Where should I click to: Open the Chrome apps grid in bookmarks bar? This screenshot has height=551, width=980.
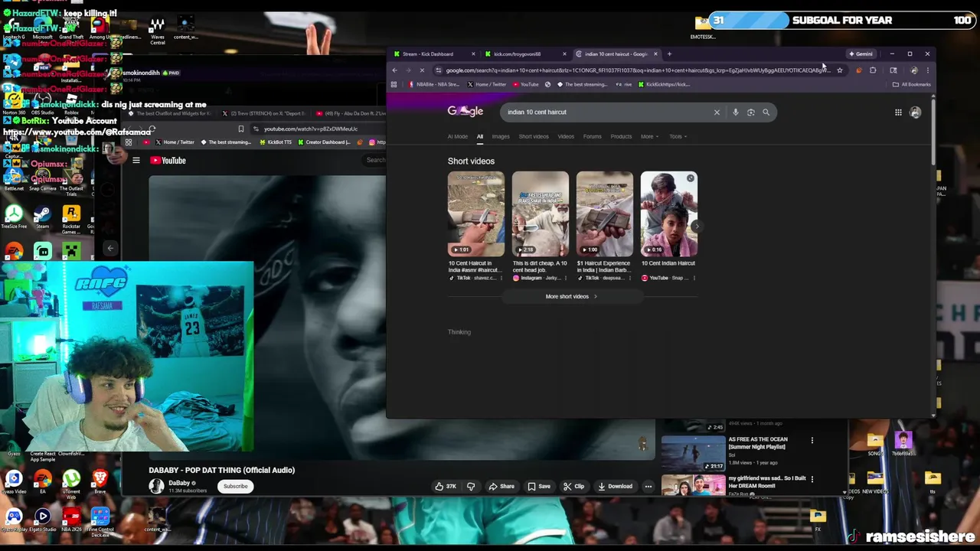[394, 85]
